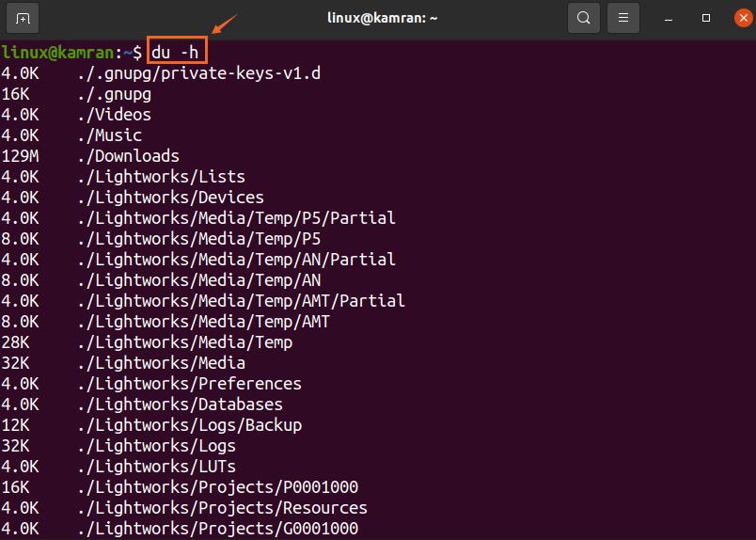
Task: Select the ./Lightworks/Databases path
Action: tap(180, 405)
